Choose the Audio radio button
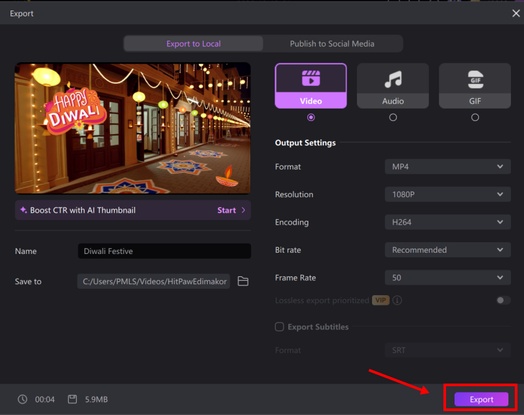This screenshot has width=524, height=415. coord(393,117)
